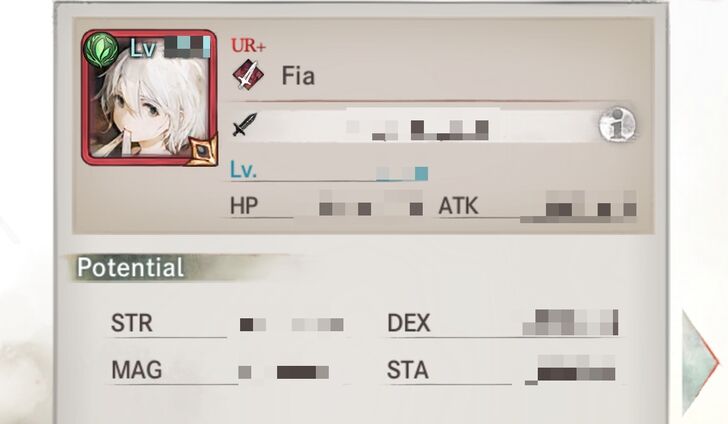Image resolution: width=728 pixels, height=424 pixels.
Task: Click the HP stat label
Action: pyautogui.click(x=244, y=206)
